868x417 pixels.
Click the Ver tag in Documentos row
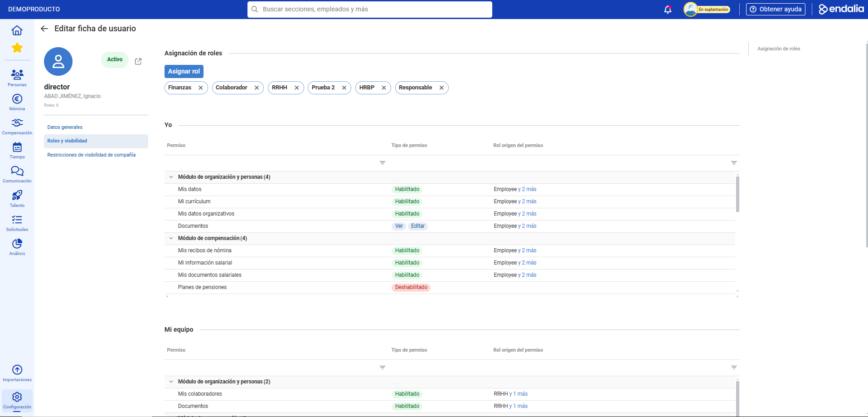tap(399, 226)
